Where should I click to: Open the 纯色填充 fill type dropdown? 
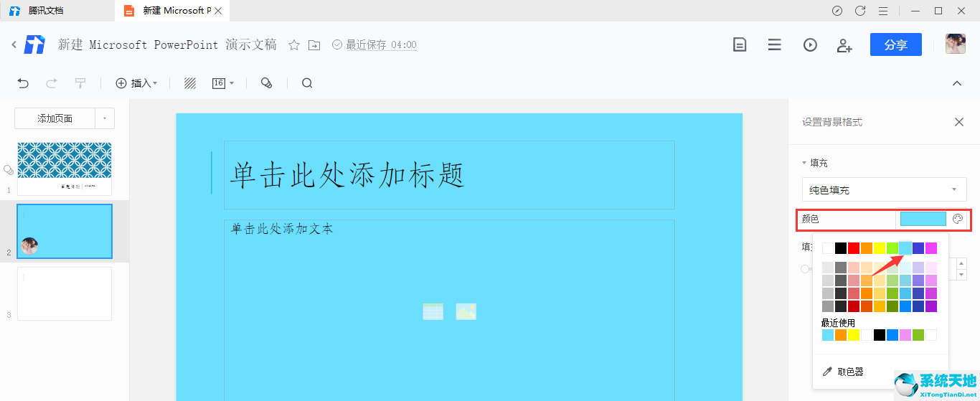[885, 190]
